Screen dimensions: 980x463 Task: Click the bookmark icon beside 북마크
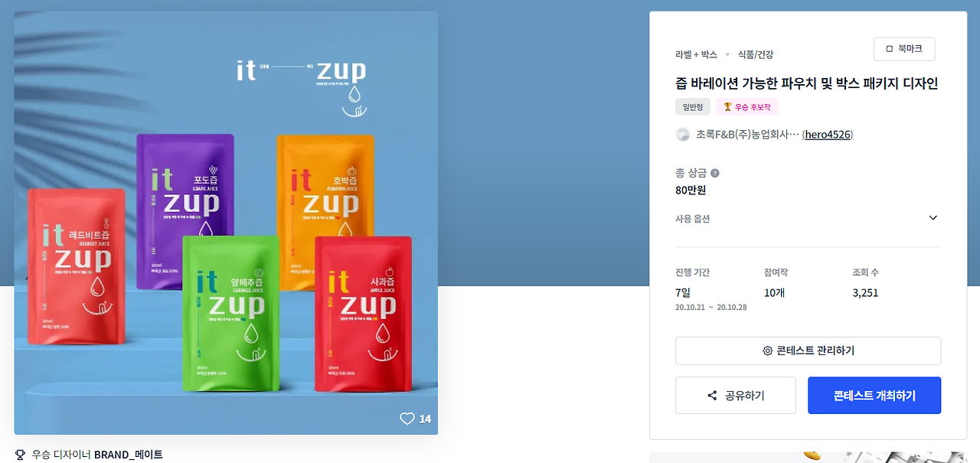coord(890,49)
